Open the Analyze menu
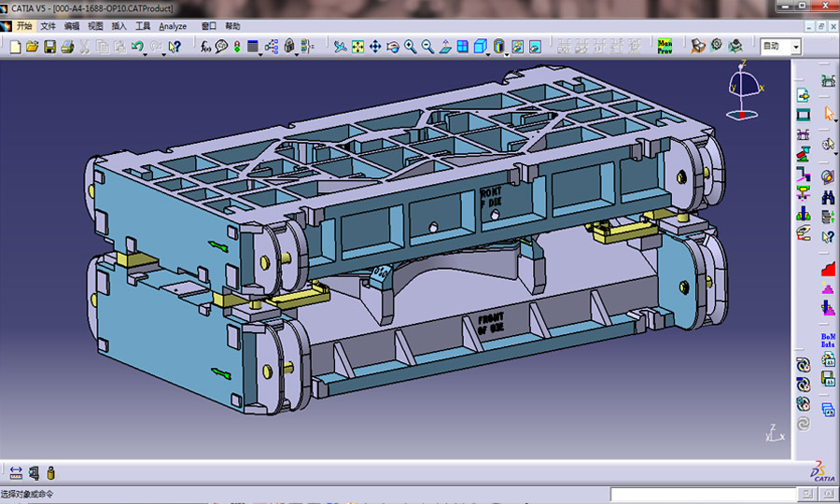Screen dimensions: 840x504 click(x=173, y=26)
